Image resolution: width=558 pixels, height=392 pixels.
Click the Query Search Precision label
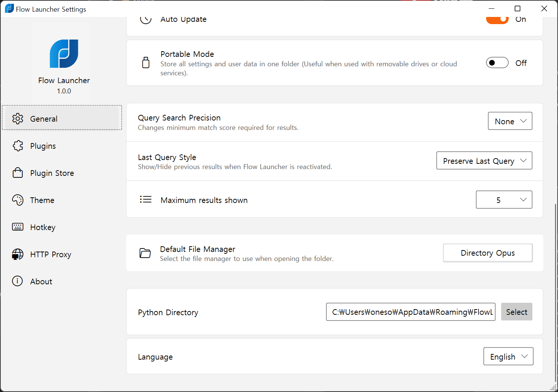pyautogui.click(x=179, y=118)
